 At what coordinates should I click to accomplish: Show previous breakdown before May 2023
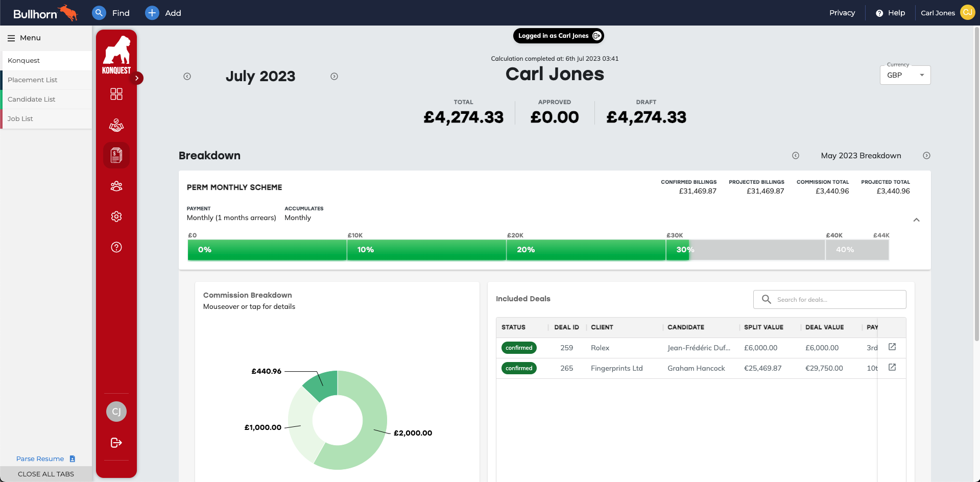click(x=796, y=156)
